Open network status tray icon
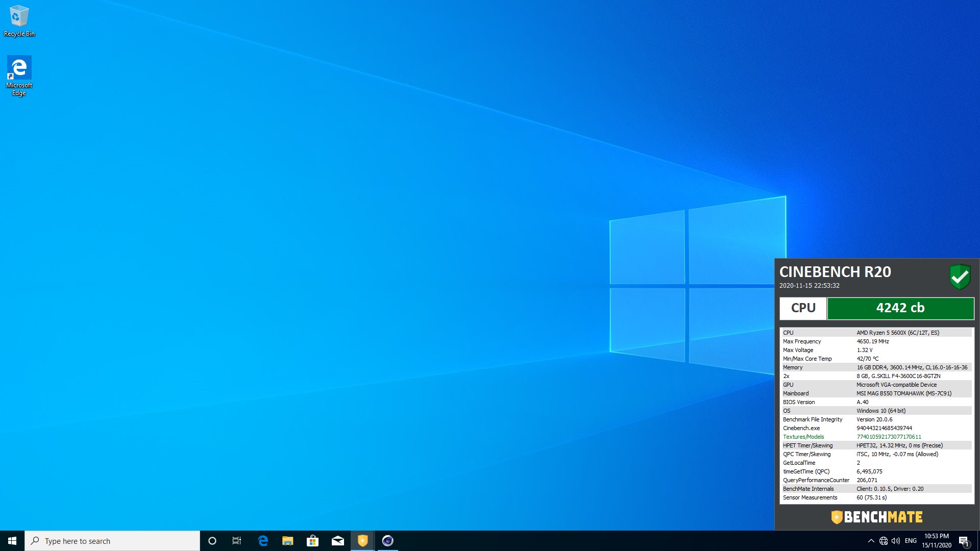 tap(884, 541)
